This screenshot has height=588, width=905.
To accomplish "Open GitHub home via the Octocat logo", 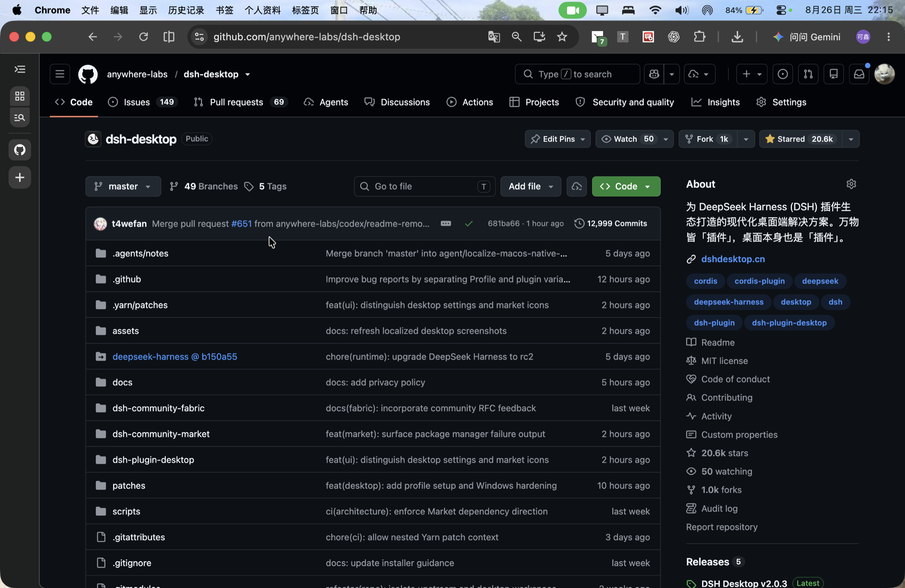I will (x=87, y=74).
